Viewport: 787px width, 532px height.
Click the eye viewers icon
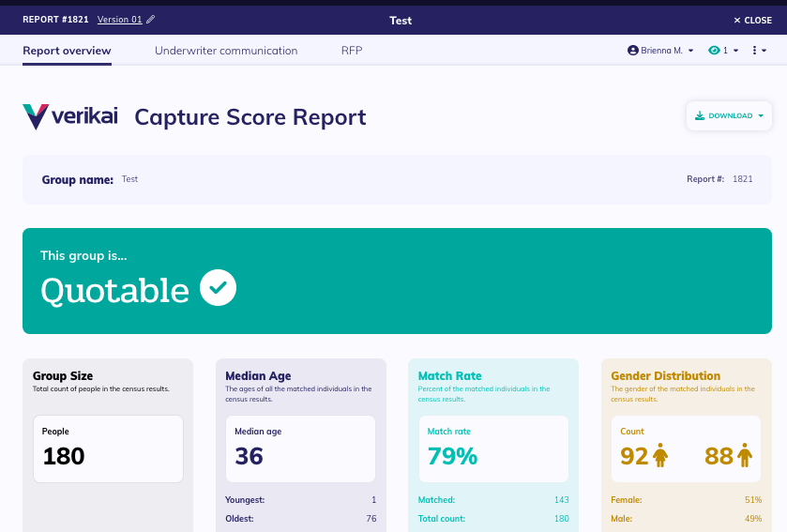[714, 50]
